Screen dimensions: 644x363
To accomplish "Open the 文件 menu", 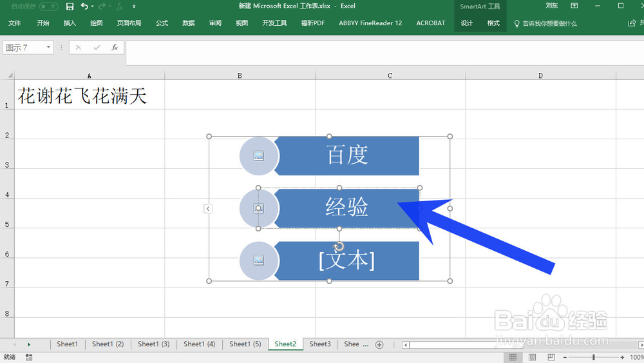I will [x=14, y=23].
